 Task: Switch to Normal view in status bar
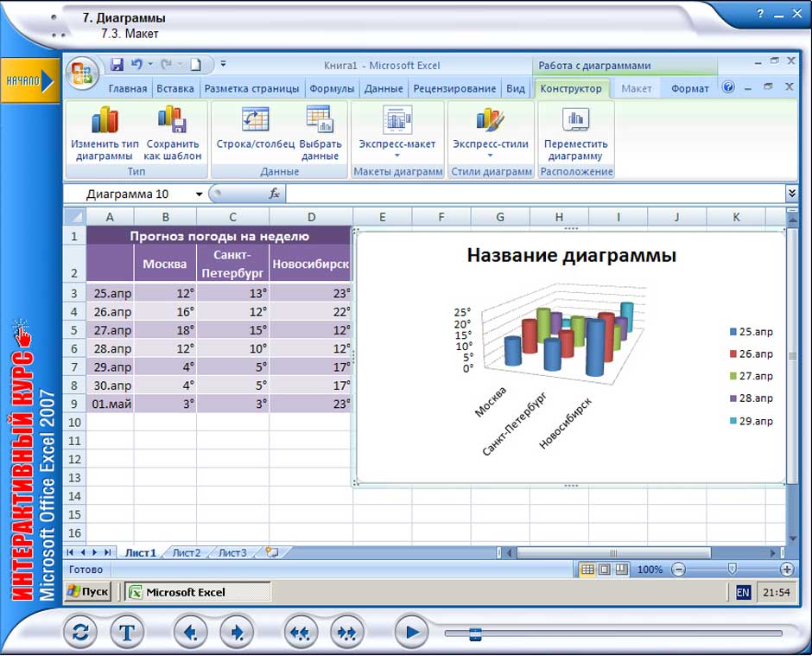587,570
